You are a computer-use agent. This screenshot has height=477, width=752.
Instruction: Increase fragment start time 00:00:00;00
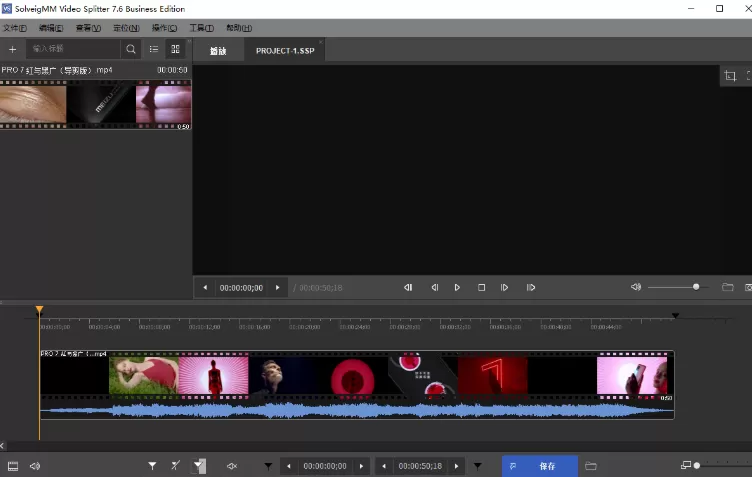362,466
